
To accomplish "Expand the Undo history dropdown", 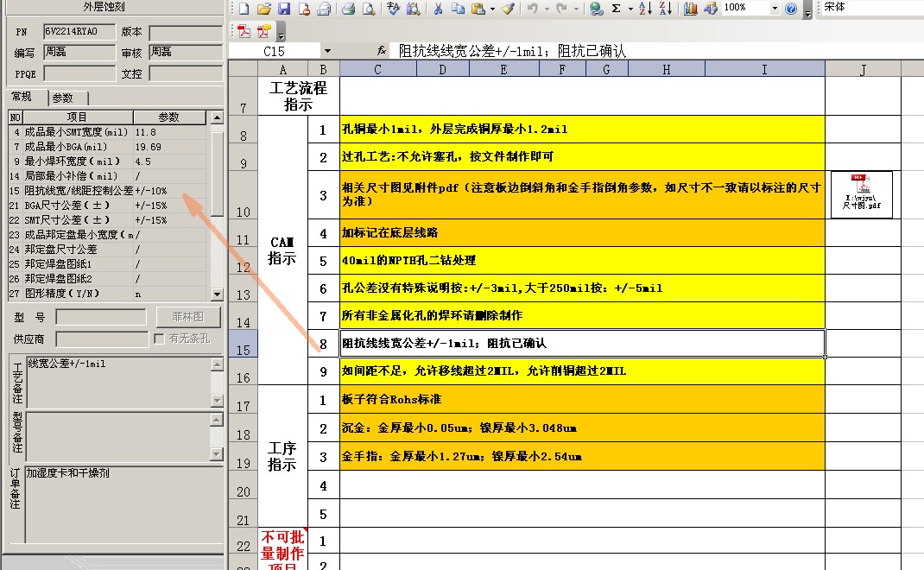I will (x=547, y=9).
